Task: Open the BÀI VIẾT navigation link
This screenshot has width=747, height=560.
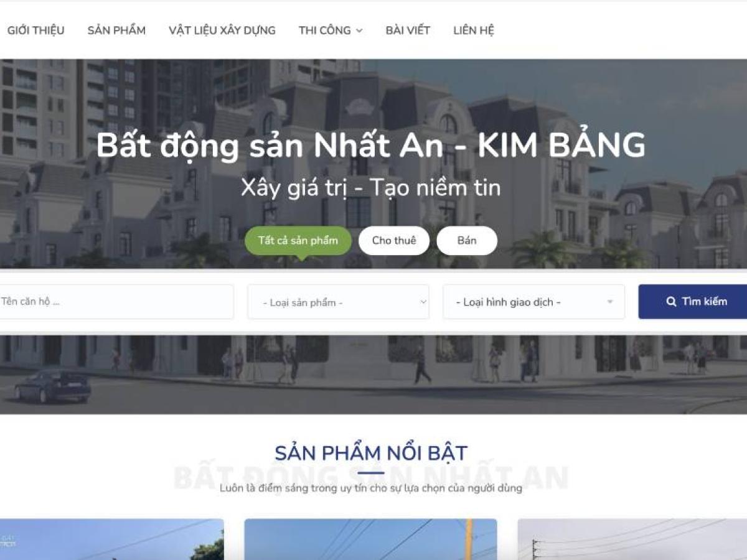Action: click(408, 30)
